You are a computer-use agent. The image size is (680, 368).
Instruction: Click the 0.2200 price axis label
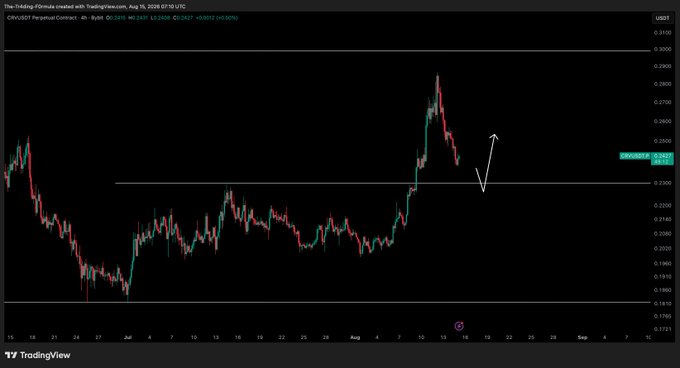point(662,205)
